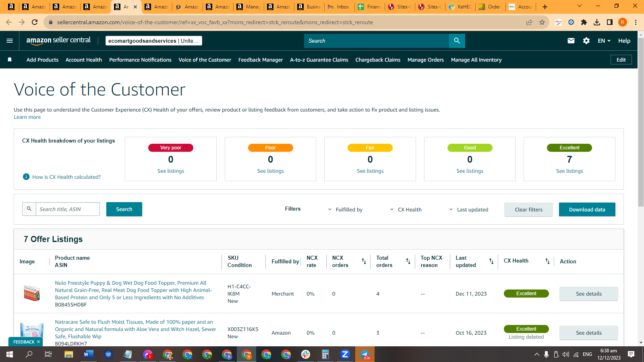Open the messages envelope icon
The image size is (644, 362).
click(571, 41)
